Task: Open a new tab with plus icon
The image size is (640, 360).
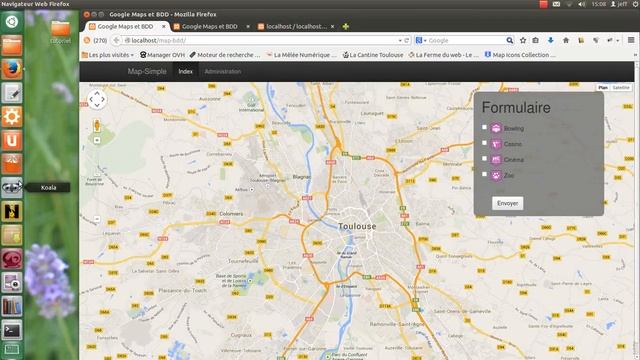Action: pos(346,27)
